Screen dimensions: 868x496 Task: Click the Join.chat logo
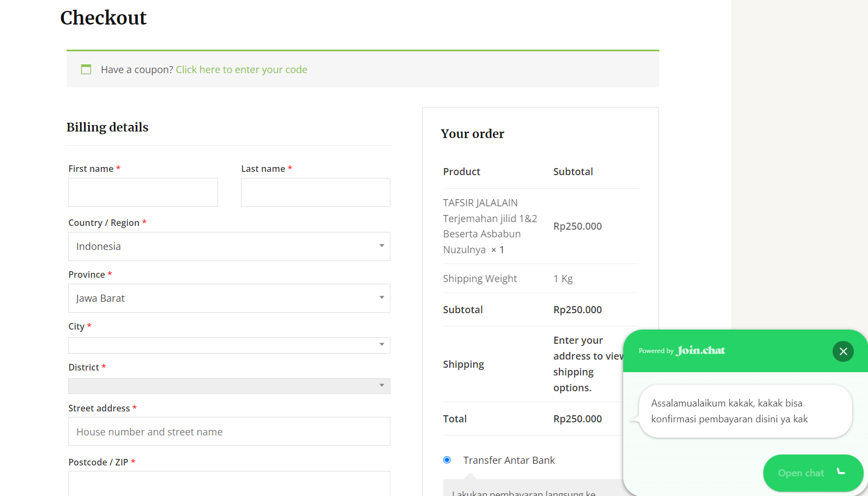(x=701, y=350)
